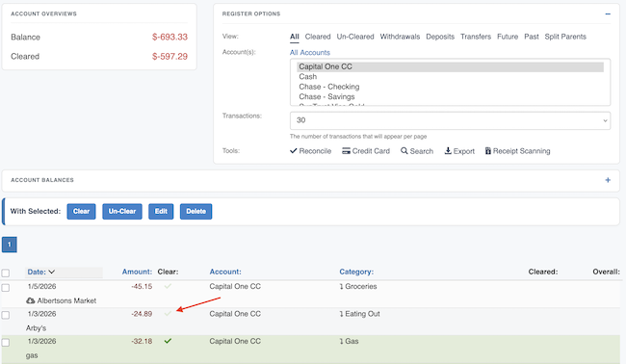626x364 pixels.
Task: Select the Cleared view filter
Action: [318, 37]
